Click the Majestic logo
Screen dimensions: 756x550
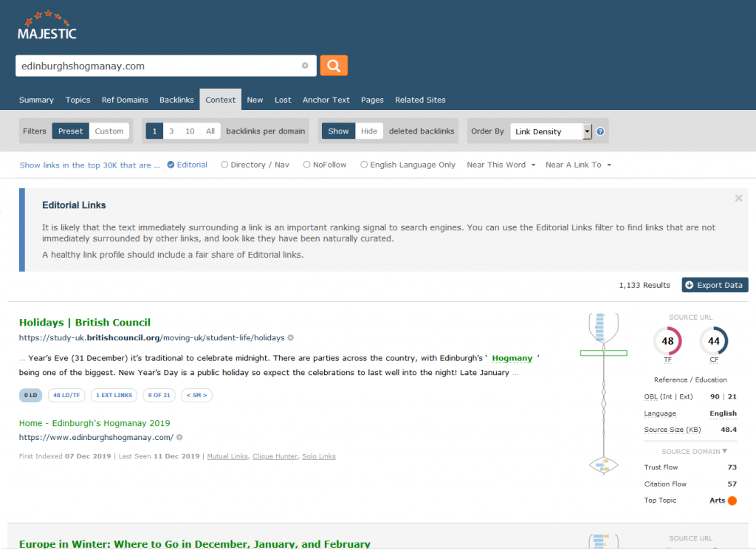click(x=47, y=25)
